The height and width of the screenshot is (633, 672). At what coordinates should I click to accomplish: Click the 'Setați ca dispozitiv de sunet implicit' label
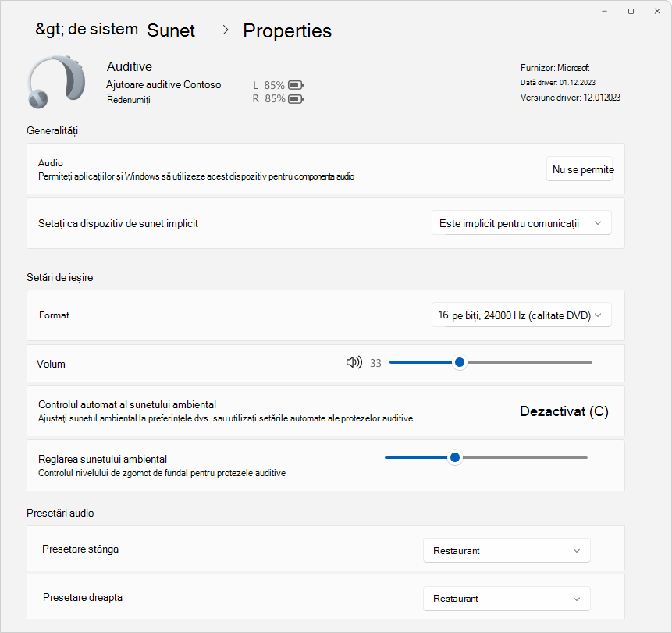click(118, 223)
